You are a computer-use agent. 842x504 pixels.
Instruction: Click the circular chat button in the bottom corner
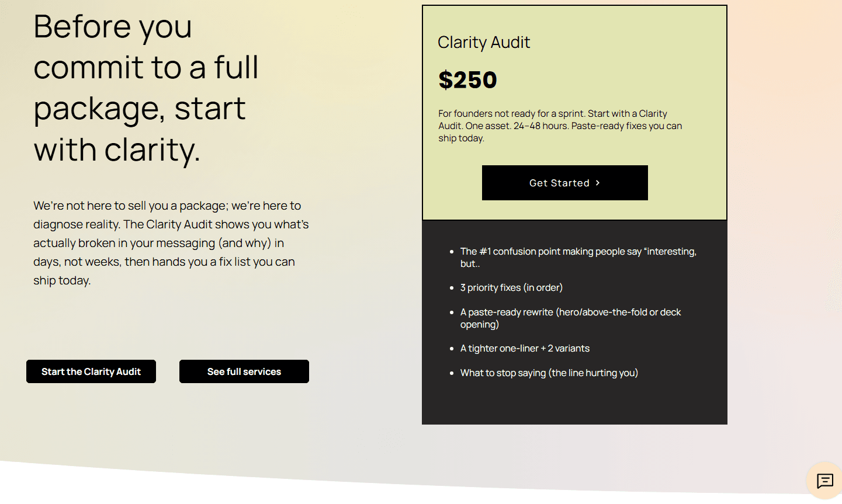coord(825,481)
